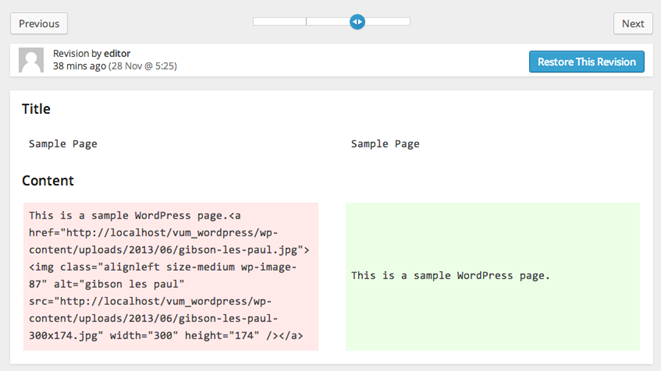
Task: Click the removed line beginning '<img class="alignleft'
Action: pyautogui.click(x=163, y=267)
